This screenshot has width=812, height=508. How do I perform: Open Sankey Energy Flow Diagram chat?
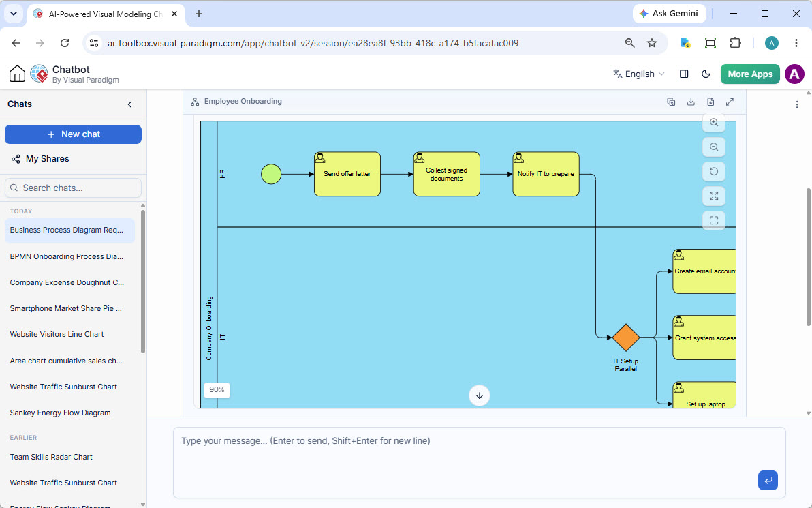pyautogui.click(x=69, y=413)
